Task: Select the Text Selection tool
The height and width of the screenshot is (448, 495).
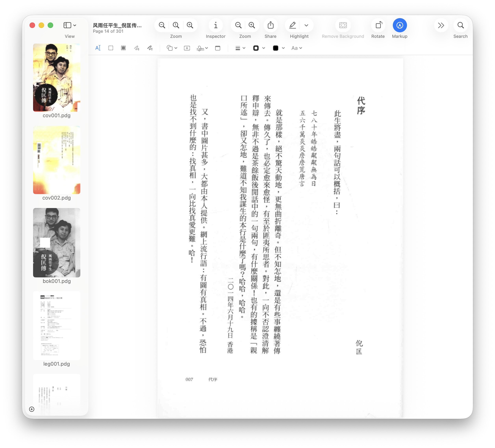Action: click(98, 48)
